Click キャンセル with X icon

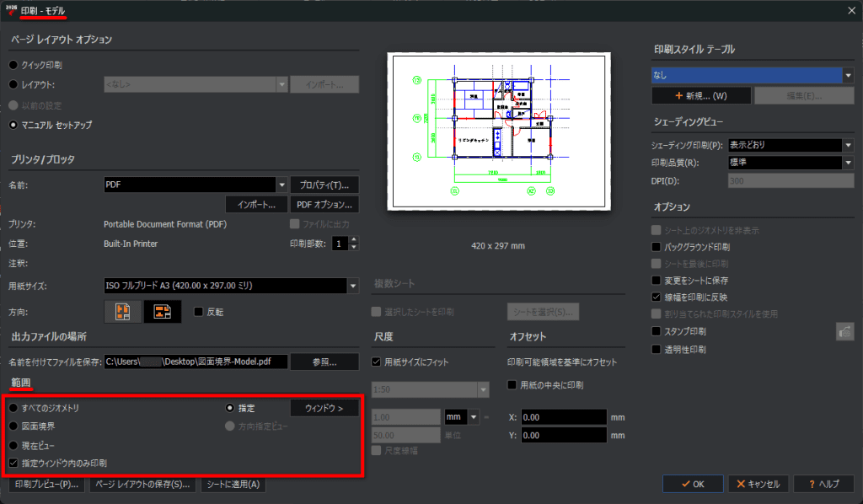[758, 484]
